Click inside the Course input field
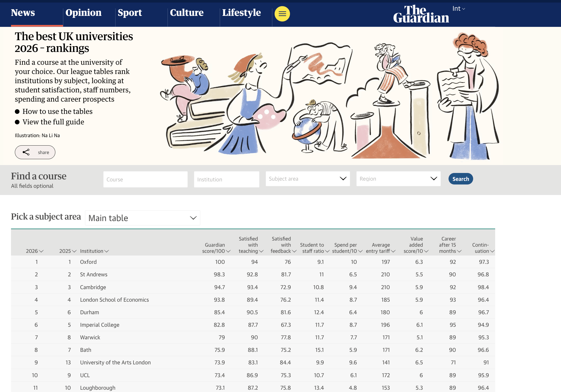 [145, 179]
